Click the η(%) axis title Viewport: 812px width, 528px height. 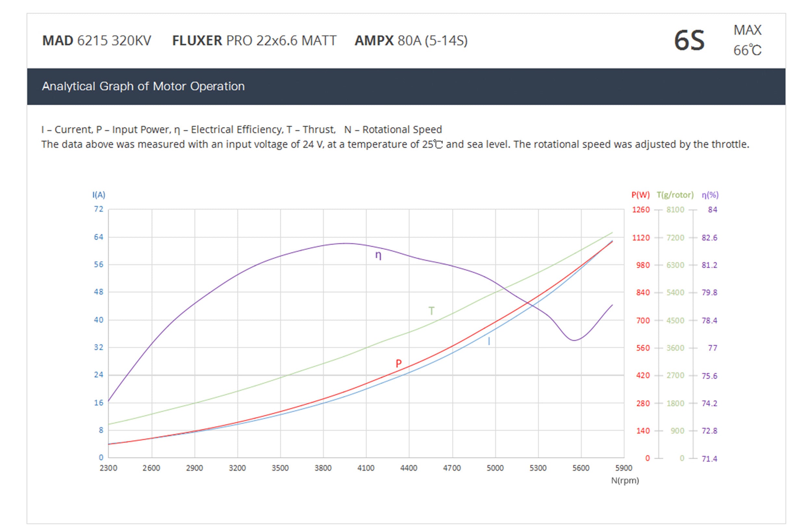[x=710, y=195]
